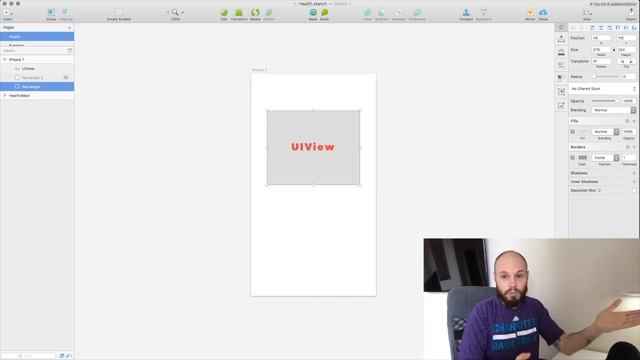Collapse the iPhone 7 artboard group

(x=5, y=60)
